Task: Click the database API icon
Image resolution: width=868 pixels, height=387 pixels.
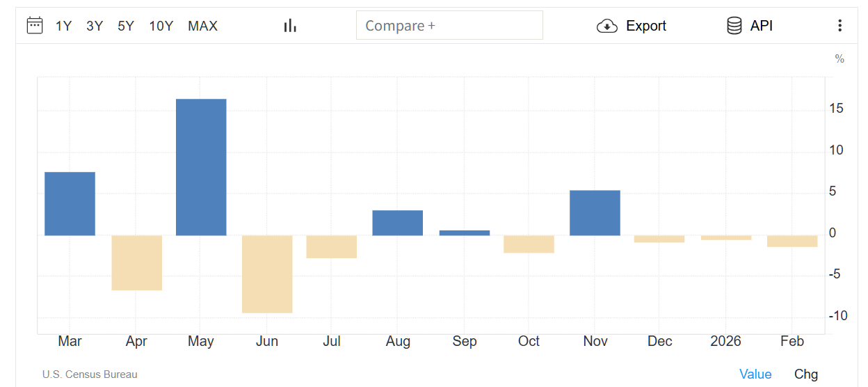Action: click(734, 26)
